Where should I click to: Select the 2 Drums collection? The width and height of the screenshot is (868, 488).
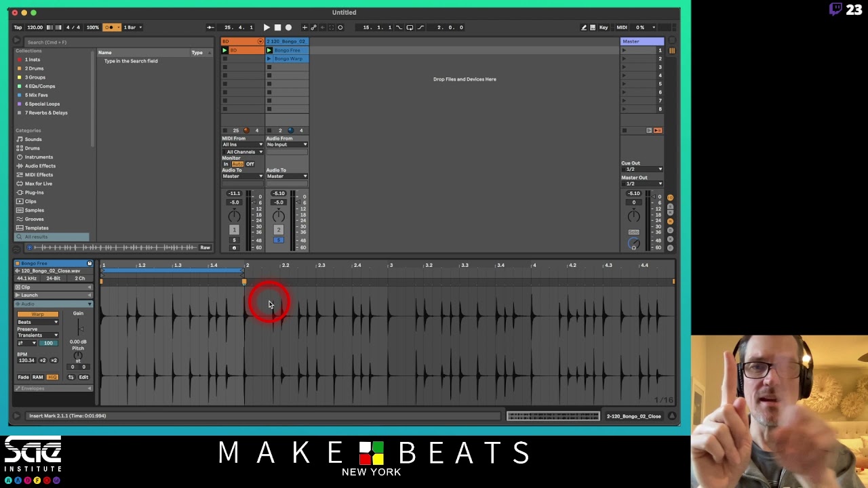coord(34,68)
